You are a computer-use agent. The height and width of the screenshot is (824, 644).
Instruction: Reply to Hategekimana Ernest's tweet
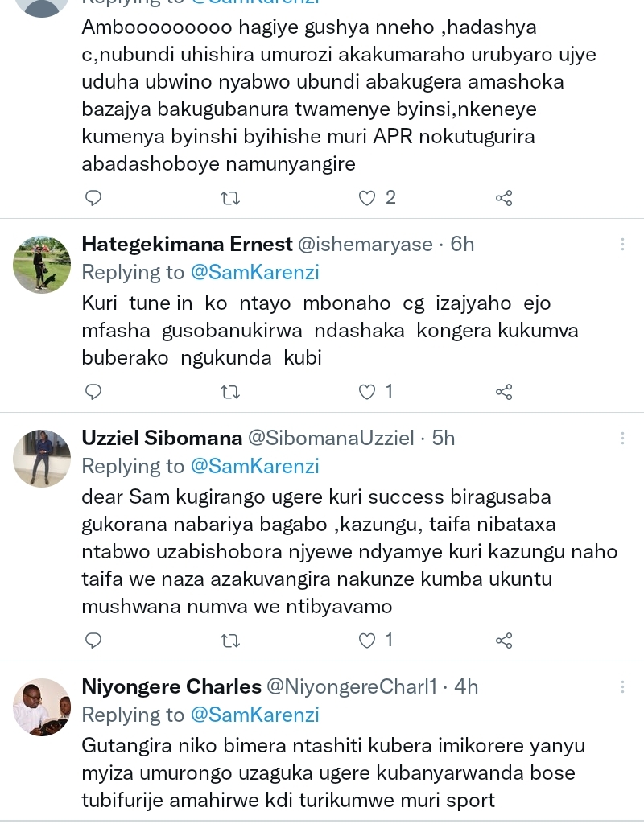pos(93,392)
